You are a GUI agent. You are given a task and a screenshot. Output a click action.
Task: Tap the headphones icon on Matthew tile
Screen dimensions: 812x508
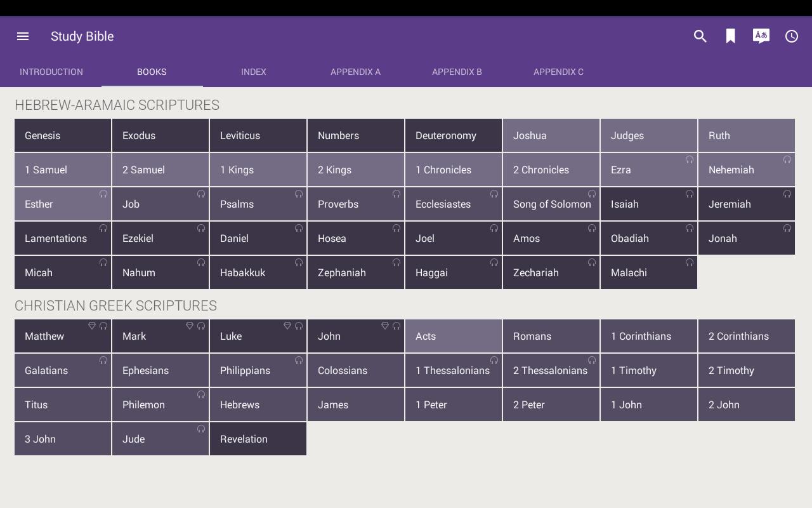[103, 326]
